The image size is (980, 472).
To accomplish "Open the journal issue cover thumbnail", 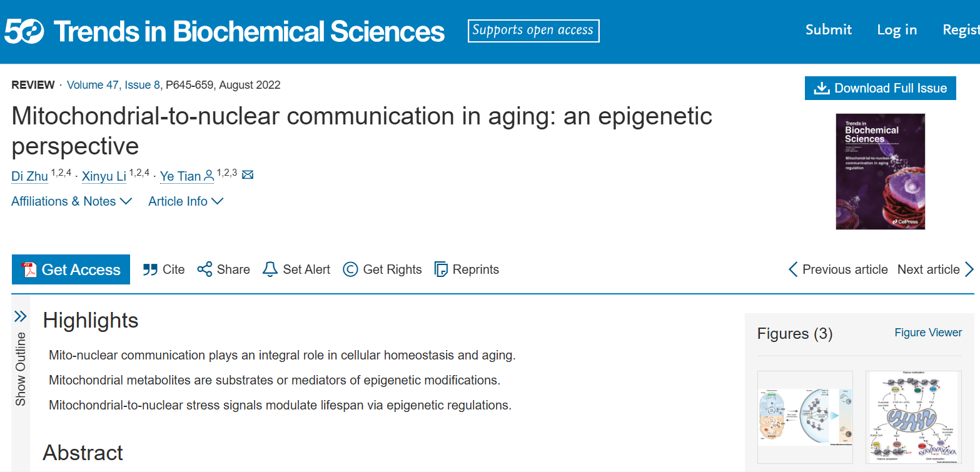I will (x=880, y=171).
